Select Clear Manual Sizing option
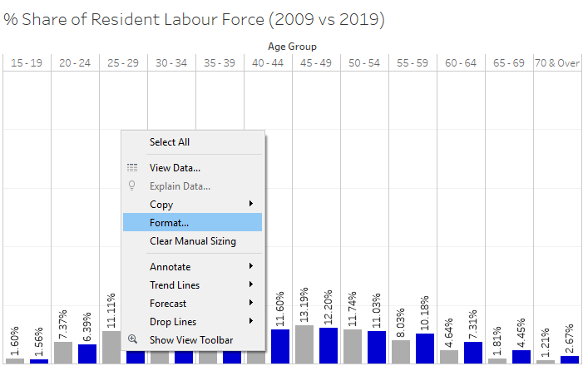Screen dimensions: 588x371 point(192,241)
